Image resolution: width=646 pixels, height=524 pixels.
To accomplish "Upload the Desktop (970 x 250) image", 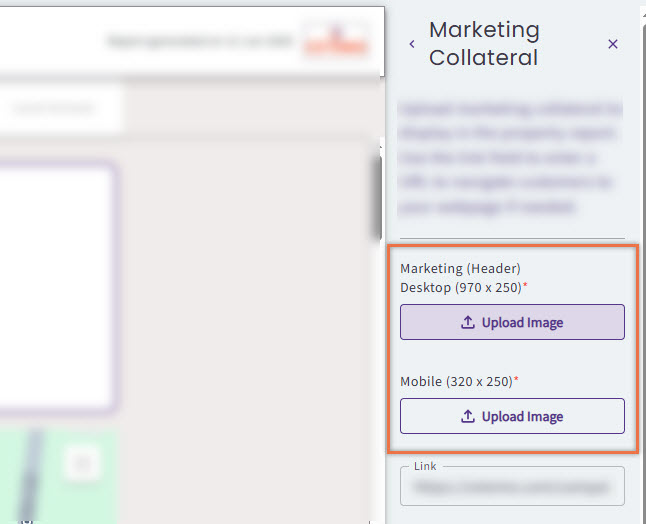I will point(512,322).
